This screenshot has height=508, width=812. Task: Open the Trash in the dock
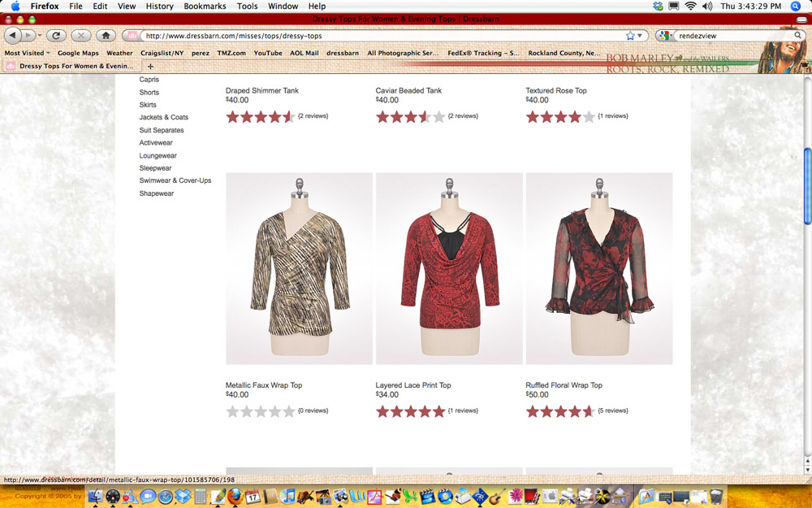coord(717,496)
